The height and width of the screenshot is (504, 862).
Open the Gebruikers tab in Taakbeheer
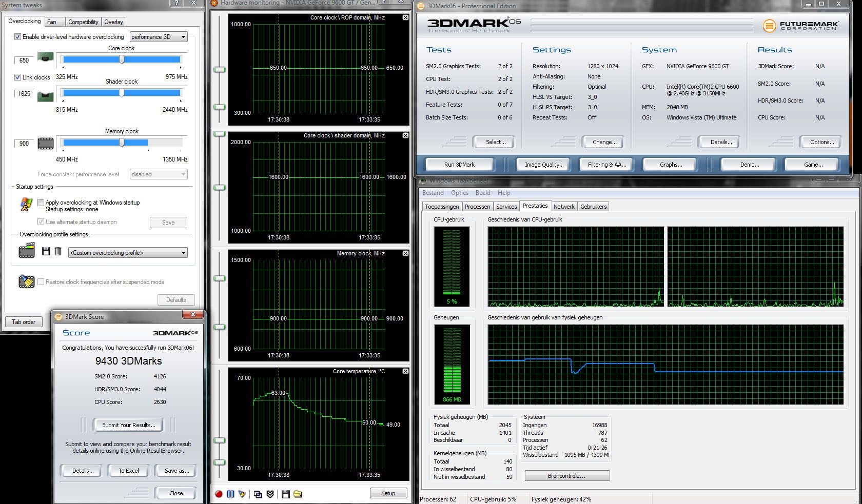[594, 207]
